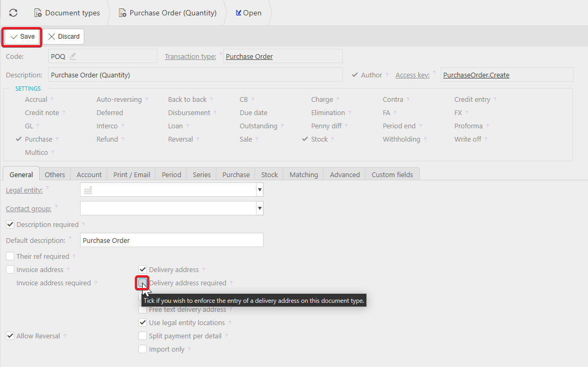Click help question mark next to Access key
This screenshot has width=588, height=367.
click(435, 73)
